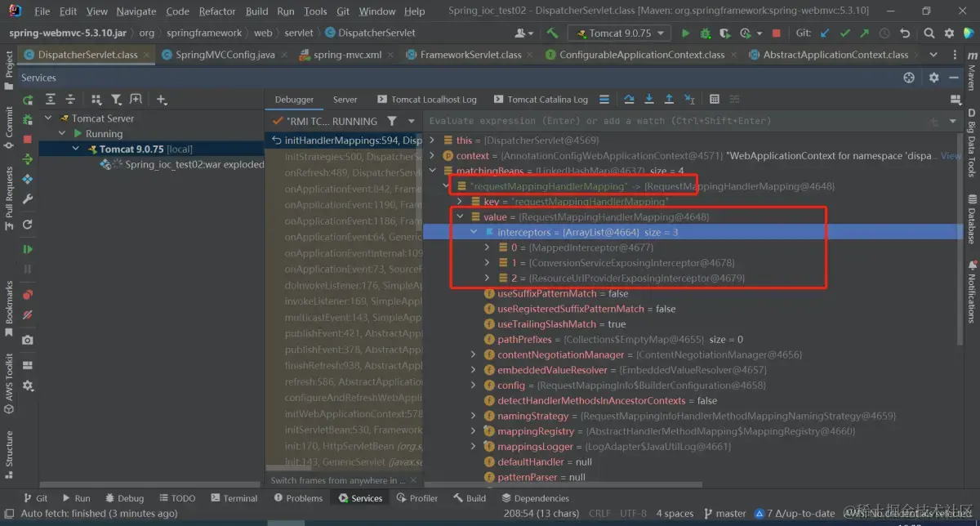The image size is (980, 526).
Task: Collapse all services tree icon
Action: click(x=70, y=100)
